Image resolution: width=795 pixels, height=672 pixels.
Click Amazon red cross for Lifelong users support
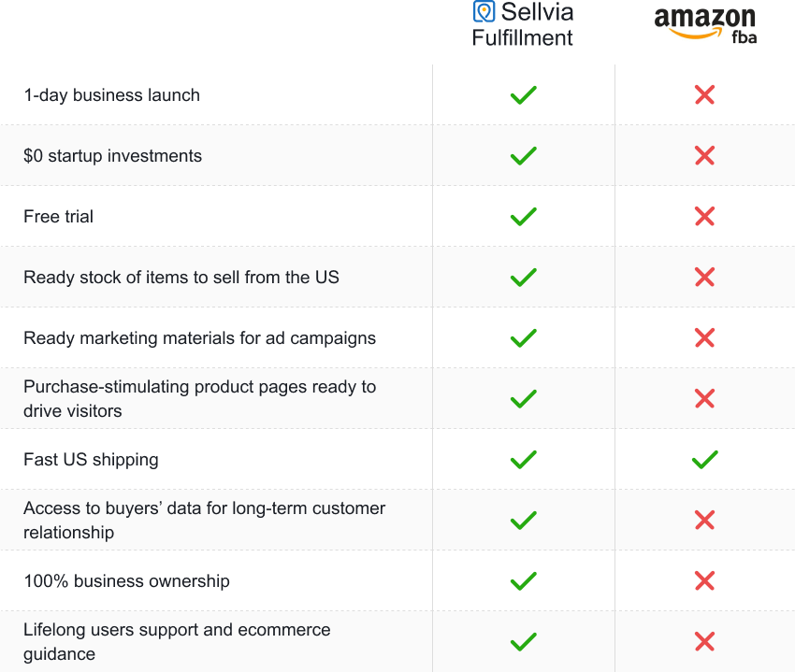coord(705,641)
